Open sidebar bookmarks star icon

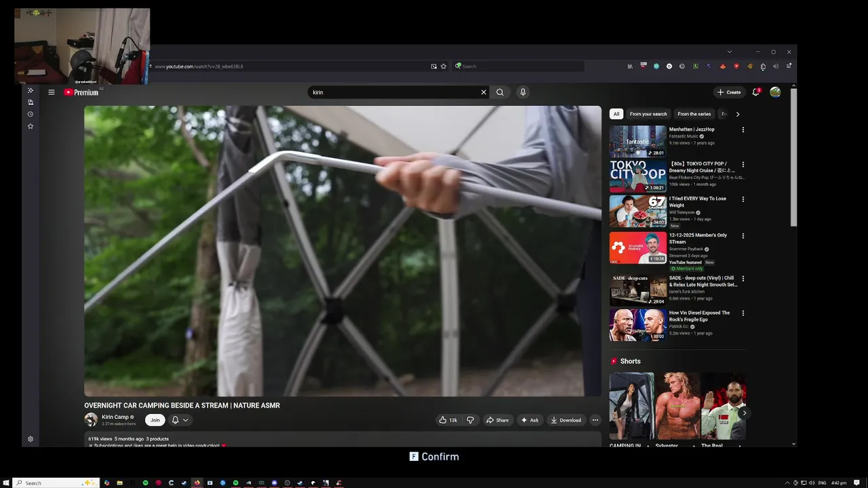coord(31,126)
